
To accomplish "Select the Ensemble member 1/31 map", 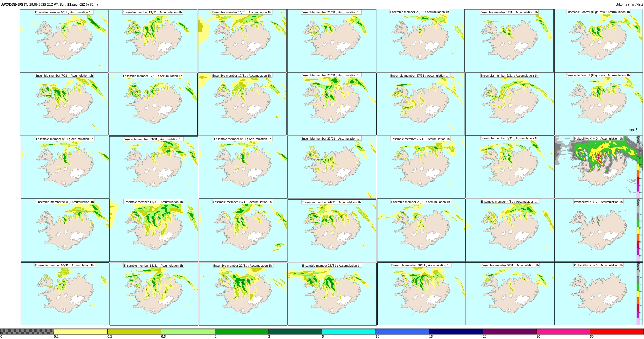I will click(x=509, y=41).
